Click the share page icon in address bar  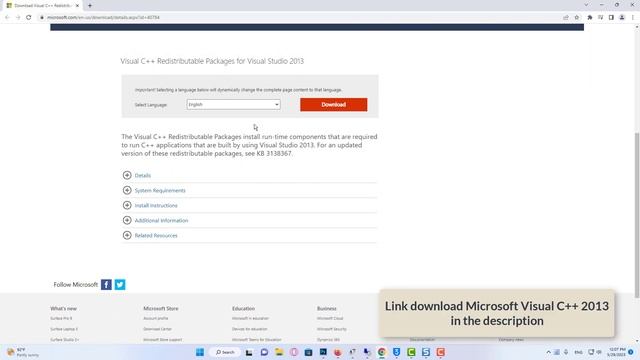(566, 18)
